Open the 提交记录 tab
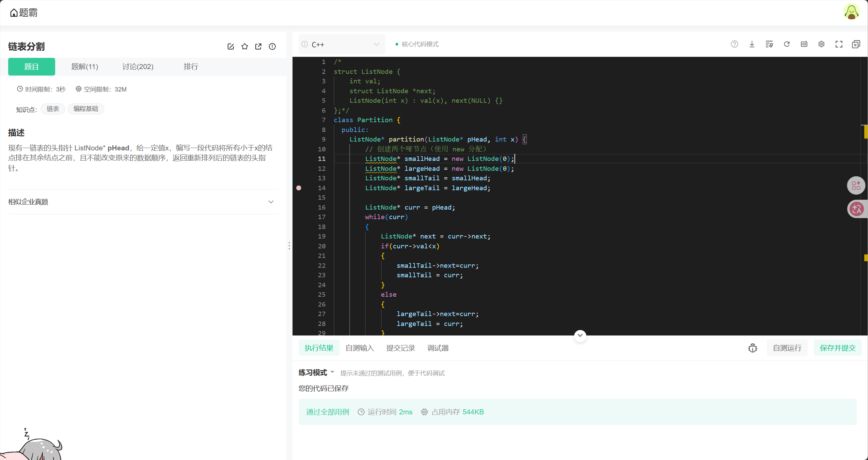 point(400,348)
